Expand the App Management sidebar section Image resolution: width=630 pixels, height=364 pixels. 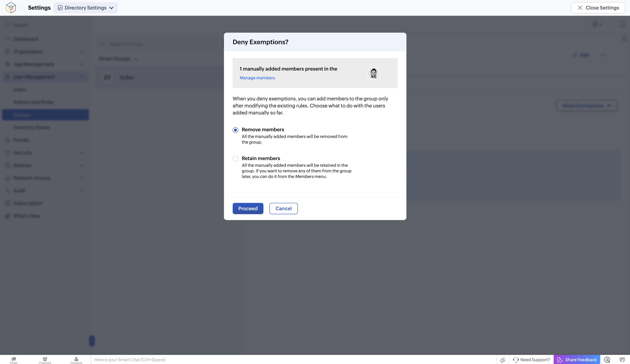coord(45,64)
